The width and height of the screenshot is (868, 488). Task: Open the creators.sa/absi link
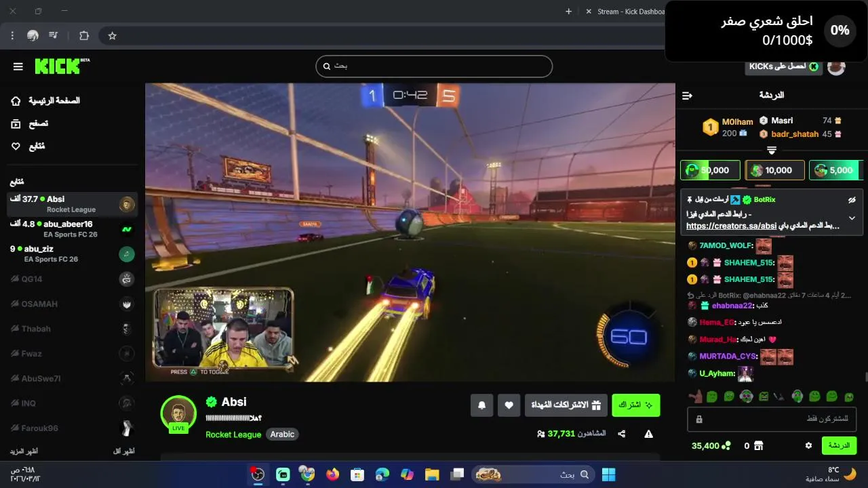[x=731, y=226]
